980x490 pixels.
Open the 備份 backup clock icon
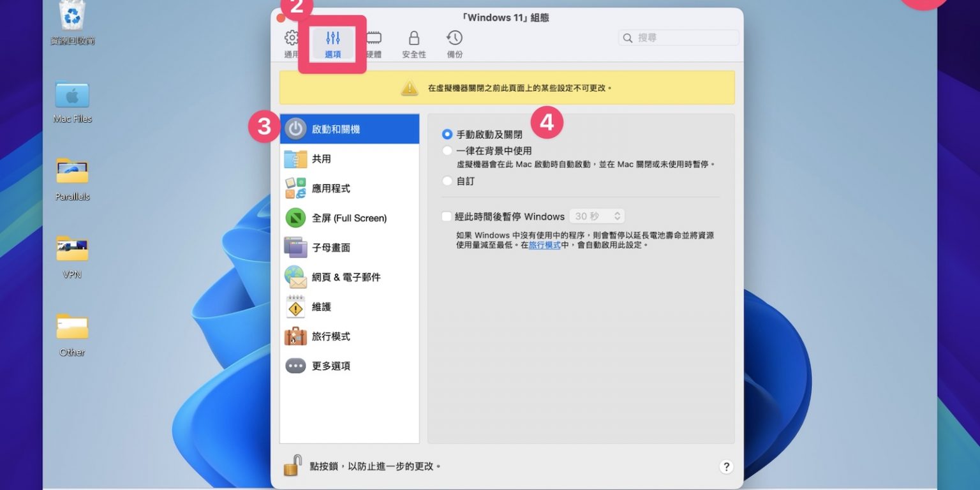454,43
